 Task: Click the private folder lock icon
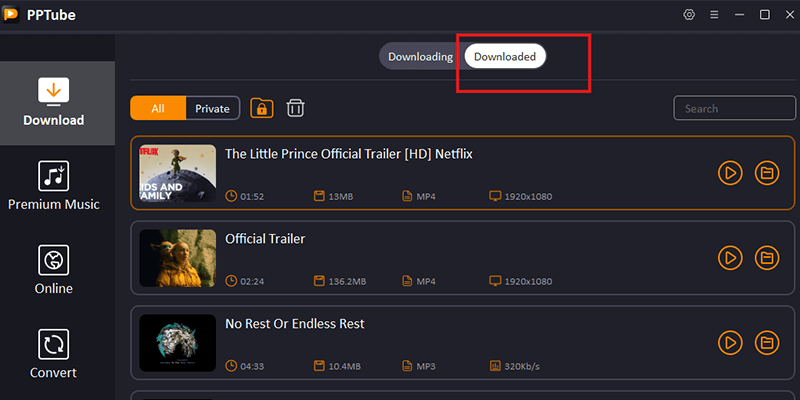point(262,108)
